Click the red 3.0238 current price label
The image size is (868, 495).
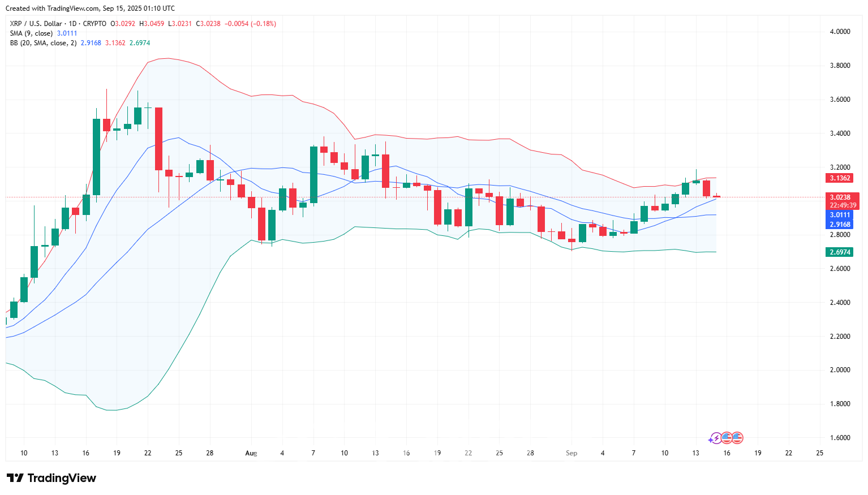click(840, 197)
